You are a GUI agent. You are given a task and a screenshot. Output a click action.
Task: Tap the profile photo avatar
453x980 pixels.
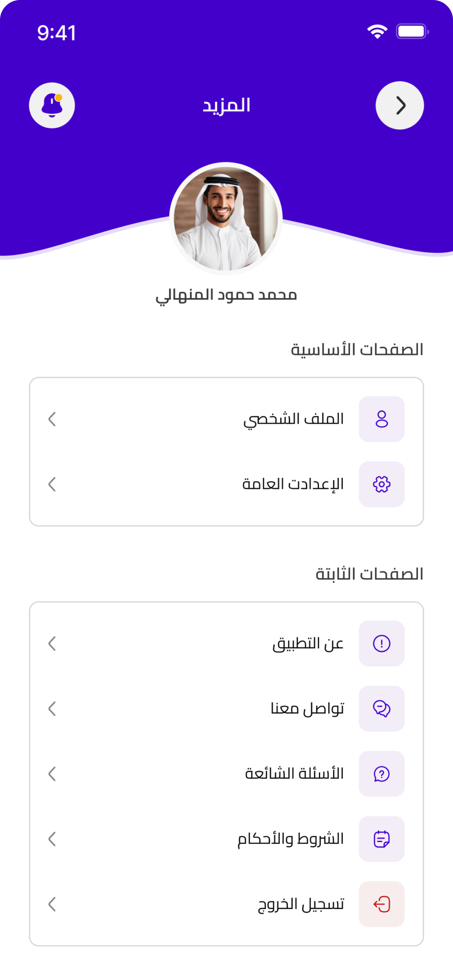click(226, 219)
